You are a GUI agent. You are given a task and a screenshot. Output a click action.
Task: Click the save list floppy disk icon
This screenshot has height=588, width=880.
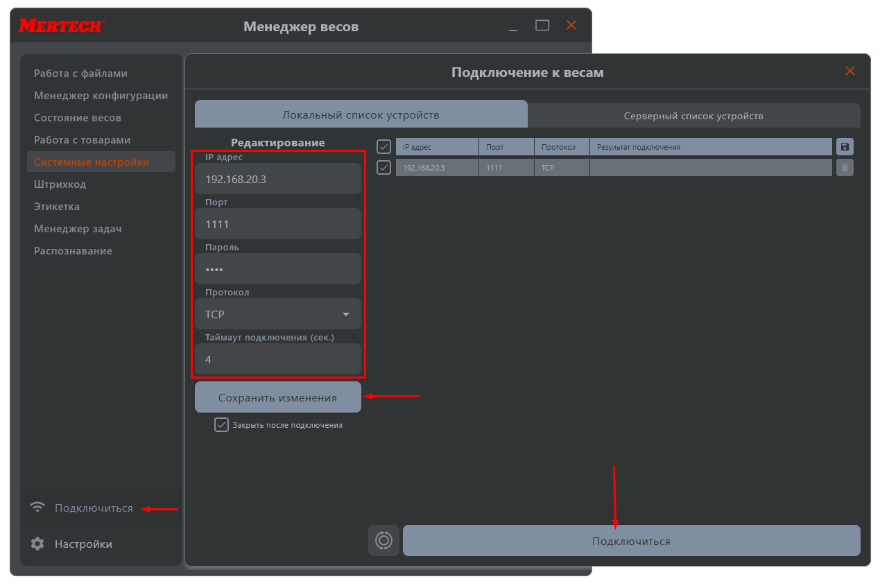tap(844, 146)
